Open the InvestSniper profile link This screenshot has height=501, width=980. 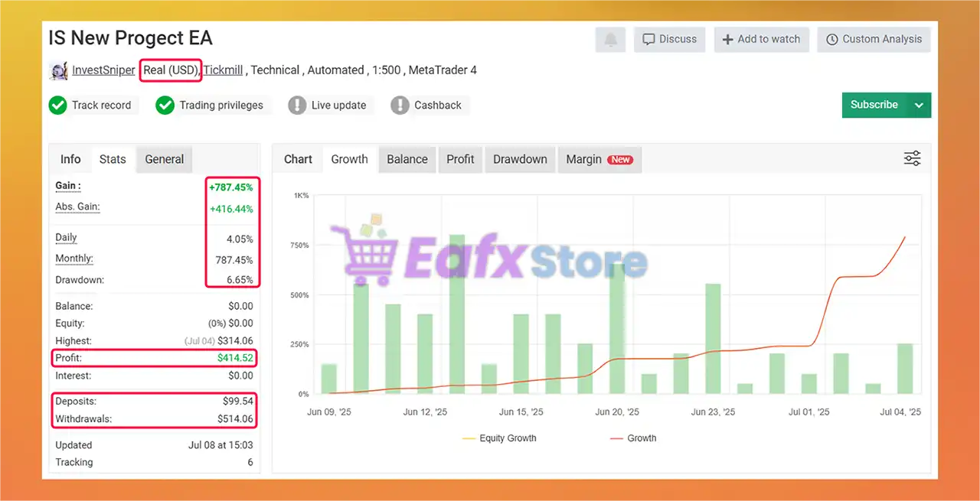103,70
